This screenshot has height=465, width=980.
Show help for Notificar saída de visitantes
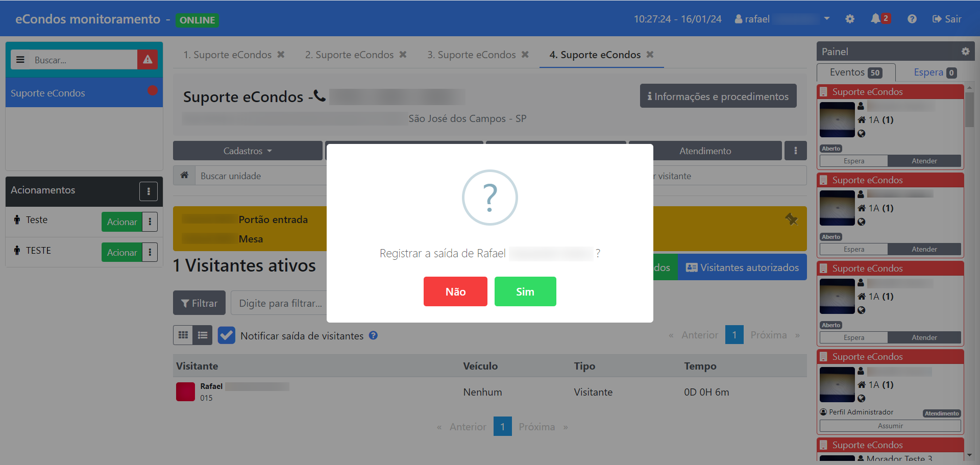374,335
